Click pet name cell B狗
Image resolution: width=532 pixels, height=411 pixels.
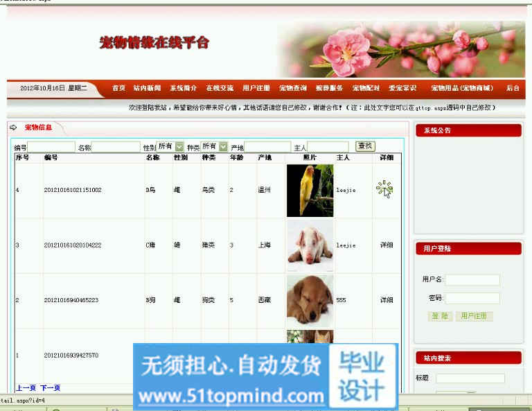click(x=150, y=299)
